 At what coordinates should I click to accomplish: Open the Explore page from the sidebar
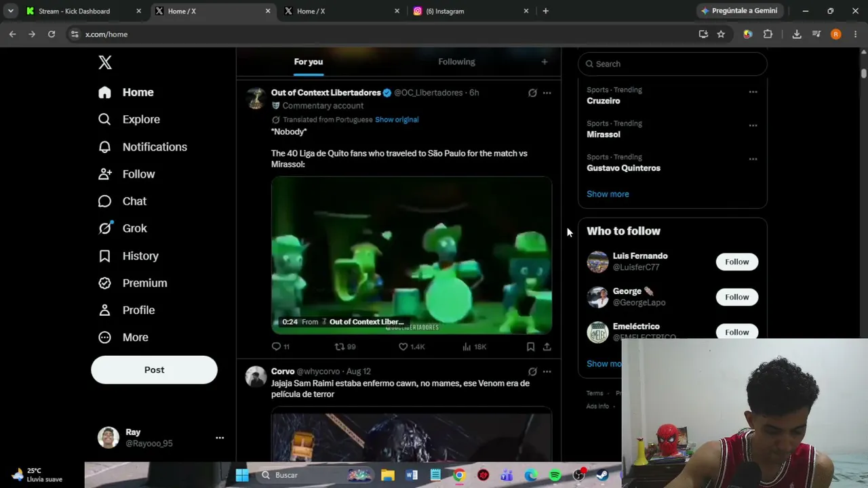(x=129, y=119)
